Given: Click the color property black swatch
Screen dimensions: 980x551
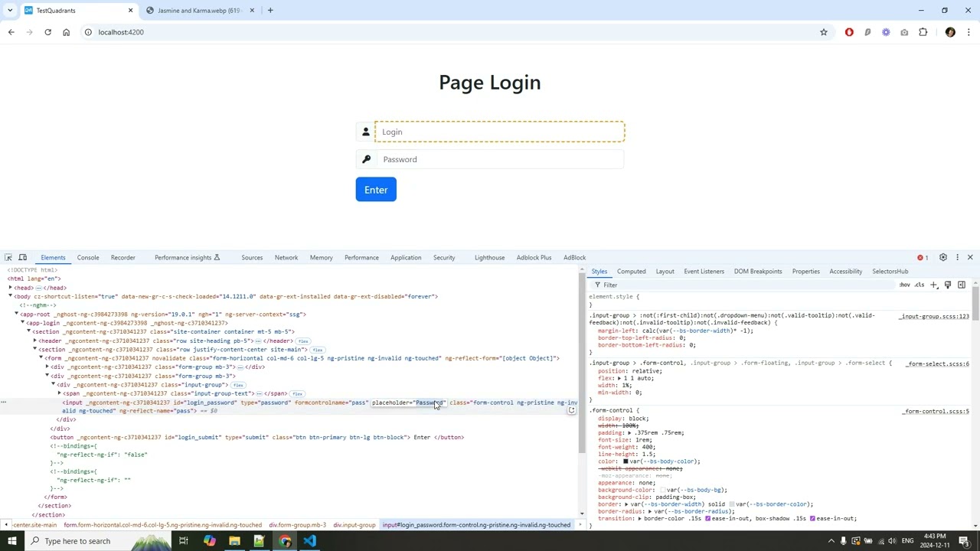Looking at the screenshot, I should pos(626,461).
